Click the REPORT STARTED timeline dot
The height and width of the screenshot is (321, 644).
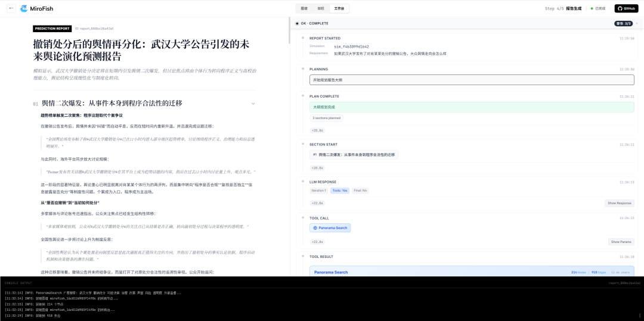coord(302,38)
